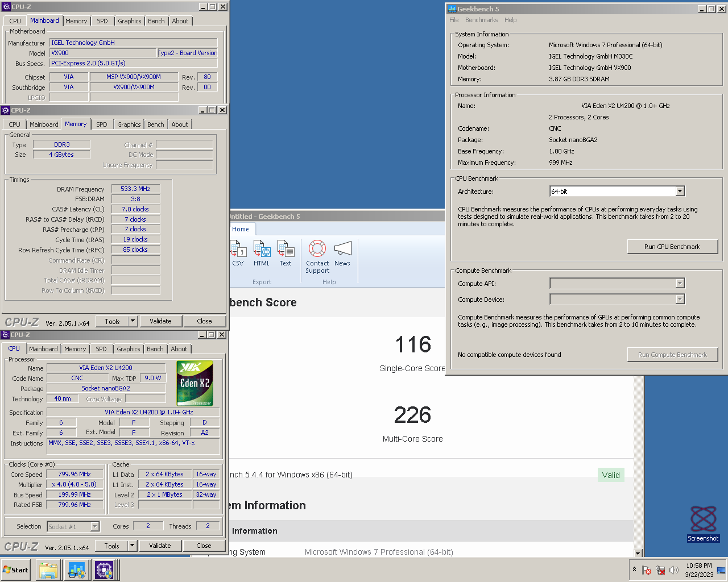Click Valid badge in results
Viewport: 728px width, 582px height.
click(611, 475)
